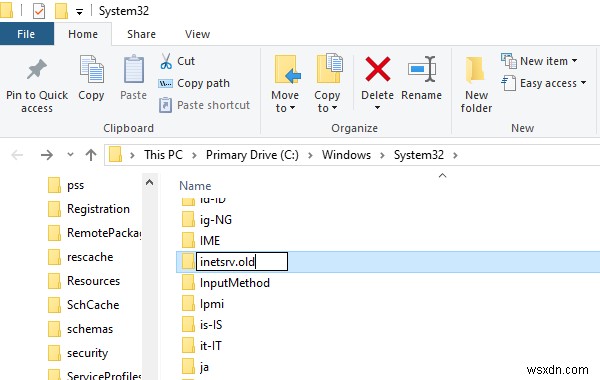The width and height of the screenshot is (600, 380).
Task: Click the address bar folder icon
Action: click(x=116, y=155)
